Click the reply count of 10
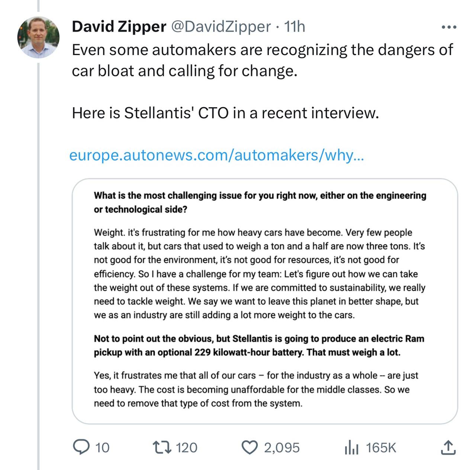This screenshot has width=476, height=470. [x=102, y=448]
